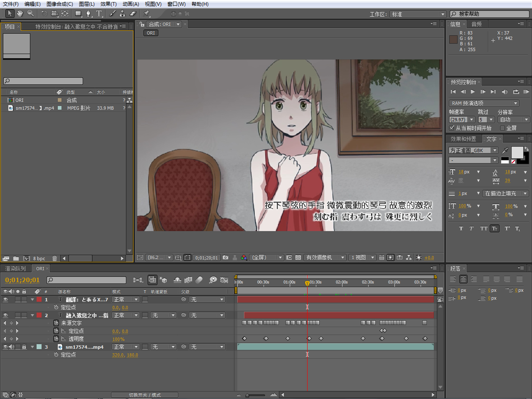
Task: Select the Hand tool in toolbar
Action: (20, 14)
